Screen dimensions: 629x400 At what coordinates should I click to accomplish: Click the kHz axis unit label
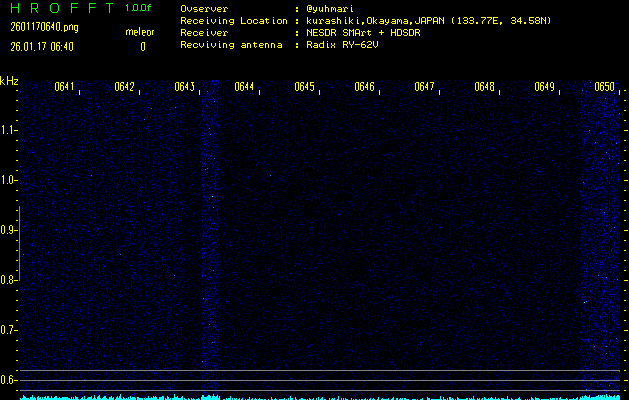(9, 81)
